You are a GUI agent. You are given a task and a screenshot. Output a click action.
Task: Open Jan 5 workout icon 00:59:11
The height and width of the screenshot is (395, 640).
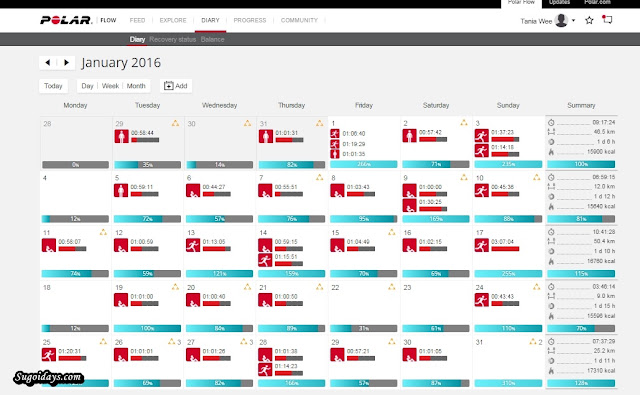click(121, 190)
